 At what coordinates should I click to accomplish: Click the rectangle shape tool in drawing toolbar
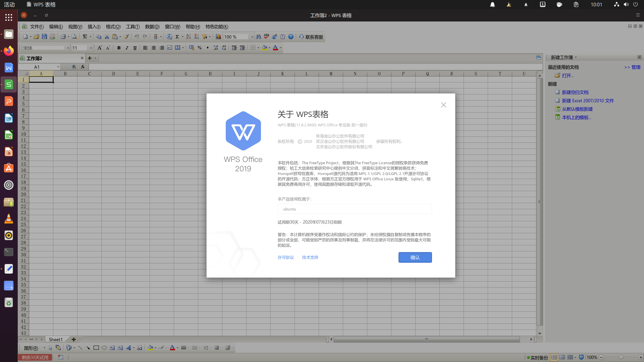point(96,348)
